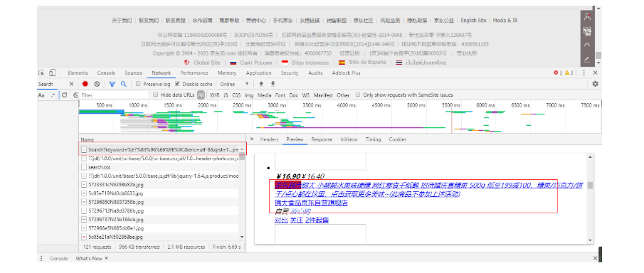Filter requests by CSS type
The height and width of the screenshot is (273, 644).
point(236,95)
